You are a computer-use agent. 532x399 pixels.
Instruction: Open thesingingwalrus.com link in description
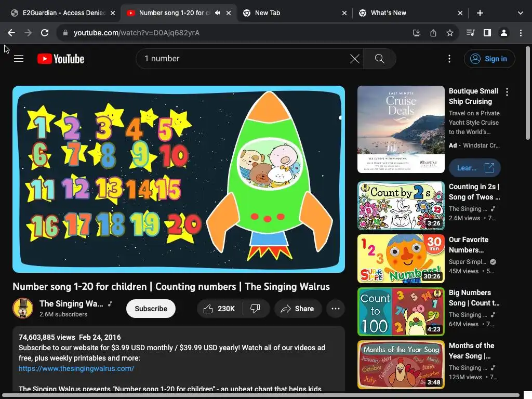click(76, 368)
